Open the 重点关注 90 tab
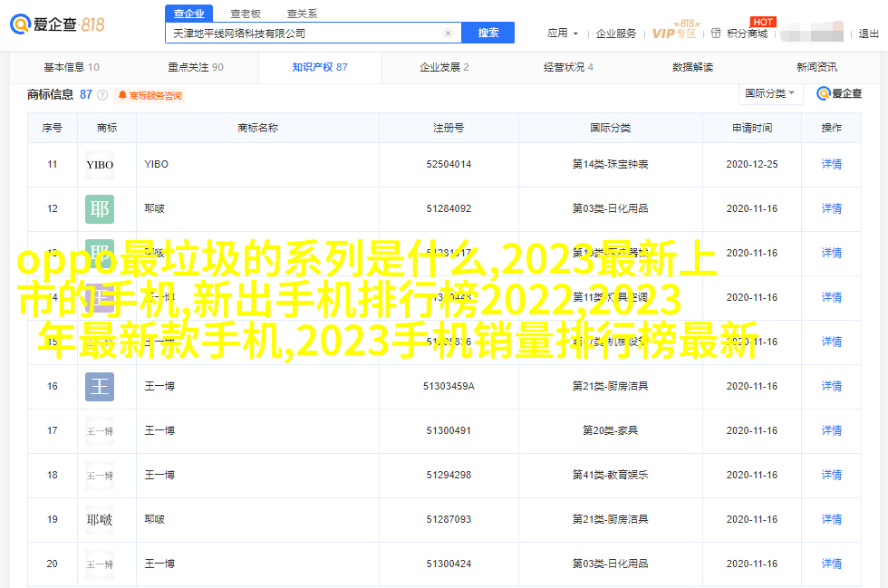Image resolution: width=888 pixels, height=588 pixels. pos(196,67)
